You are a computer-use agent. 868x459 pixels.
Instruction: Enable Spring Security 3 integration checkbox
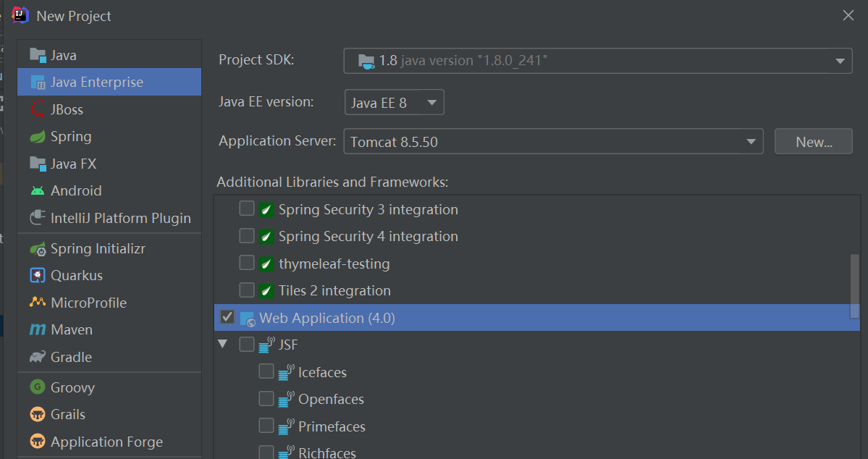pyautogui.click(x=247, y=209)
